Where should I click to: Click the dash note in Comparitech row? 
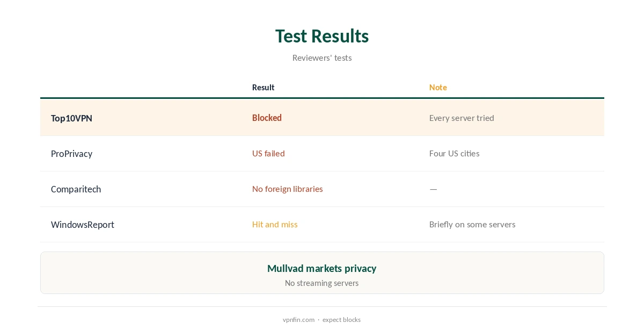point(433,189)
